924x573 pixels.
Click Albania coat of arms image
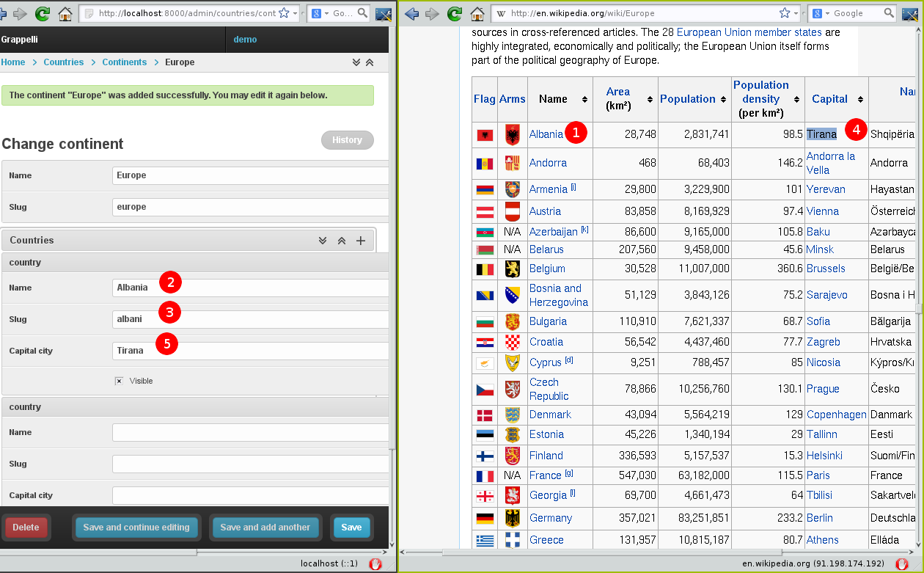[x=512, y=134]
